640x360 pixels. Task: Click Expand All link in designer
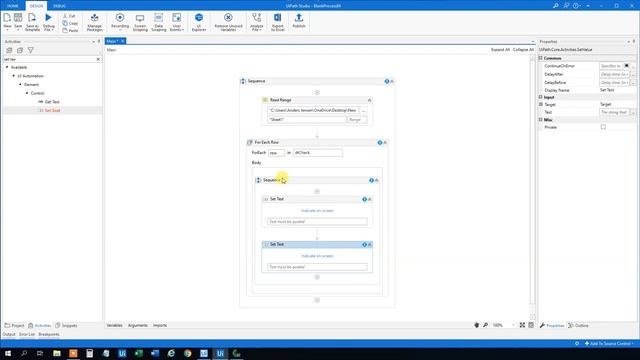pyautogui.click(x=500, y=49)
